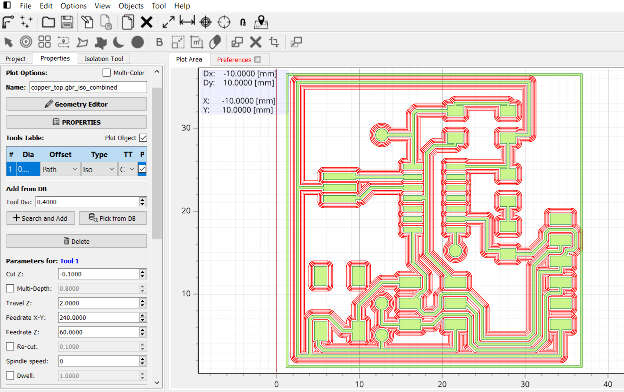Activate the diagonal-arrow Distance tool
Image resolution: width=624 pixels, height=392 pixels.
pyautogui.click(x=169, y=22)
